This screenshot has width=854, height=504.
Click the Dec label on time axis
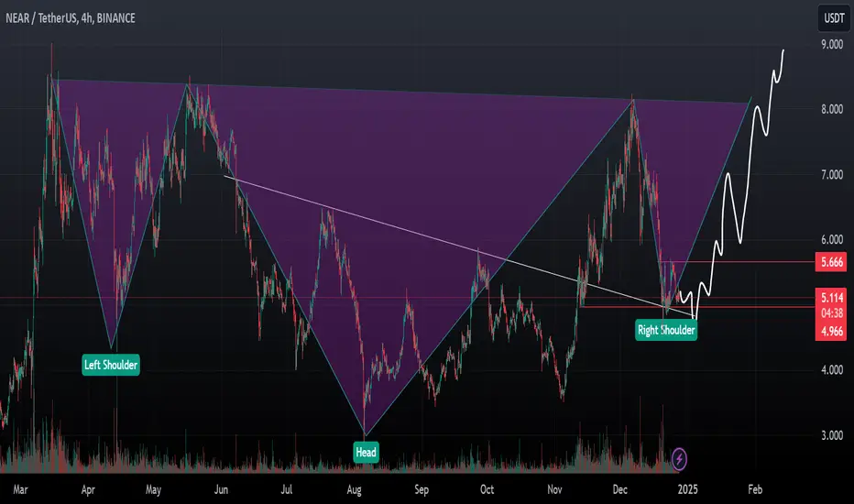[619, 489]
